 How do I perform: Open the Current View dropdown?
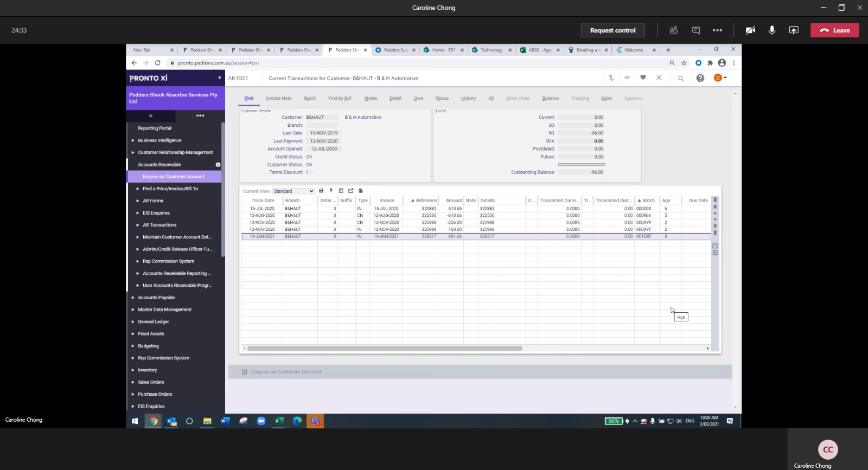(293, 191)
